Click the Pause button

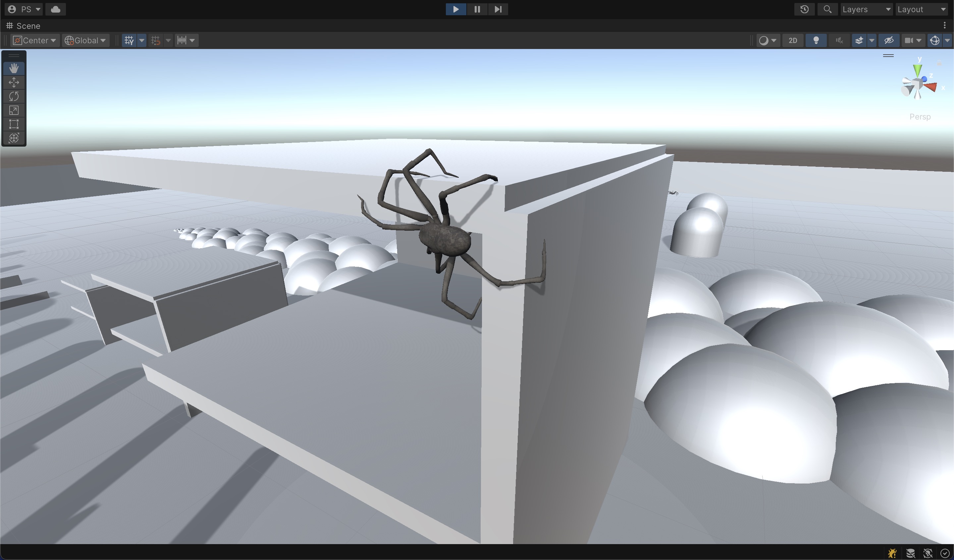(477, 9)
